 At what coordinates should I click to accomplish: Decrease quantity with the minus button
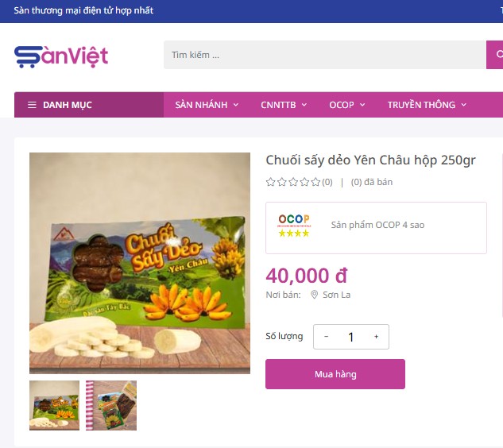coord(327,337)
